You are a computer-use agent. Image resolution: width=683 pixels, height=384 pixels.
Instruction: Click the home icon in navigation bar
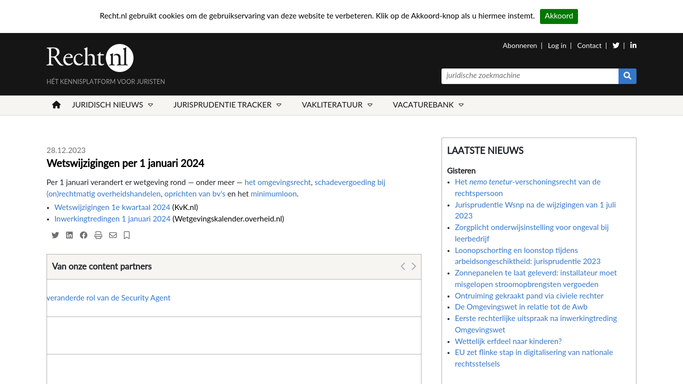click(x=56, y=105)
